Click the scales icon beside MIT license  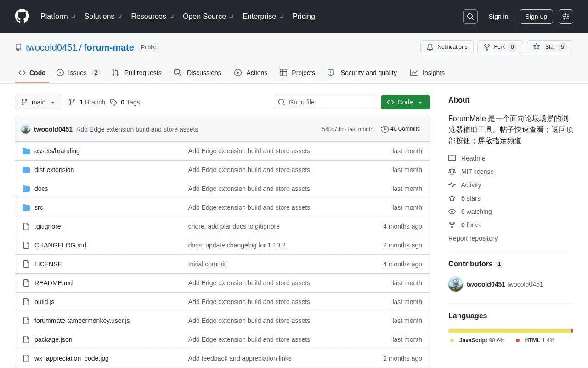452,172
